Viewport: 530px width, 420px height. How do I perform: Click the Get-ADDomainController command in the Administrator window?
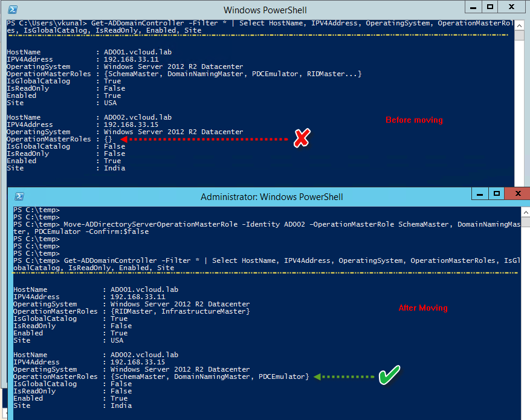(181, 260)
